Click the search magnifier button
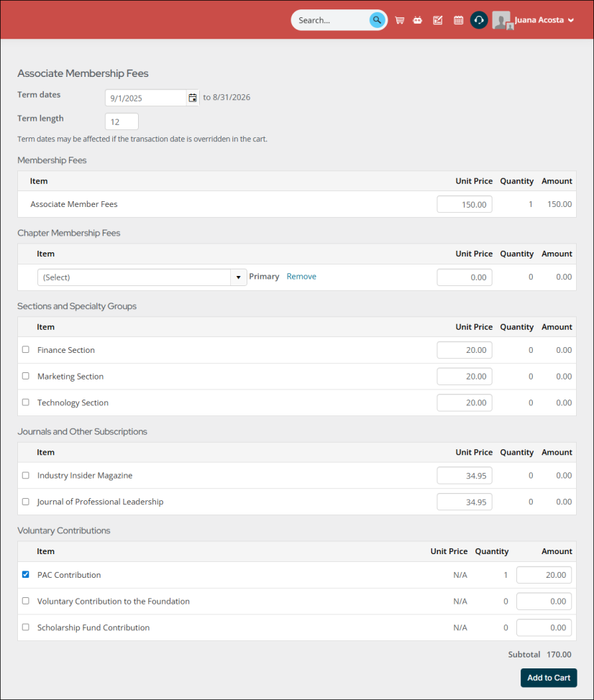Image resolution: width=594 pixels, height=700 pixels. 377,20
